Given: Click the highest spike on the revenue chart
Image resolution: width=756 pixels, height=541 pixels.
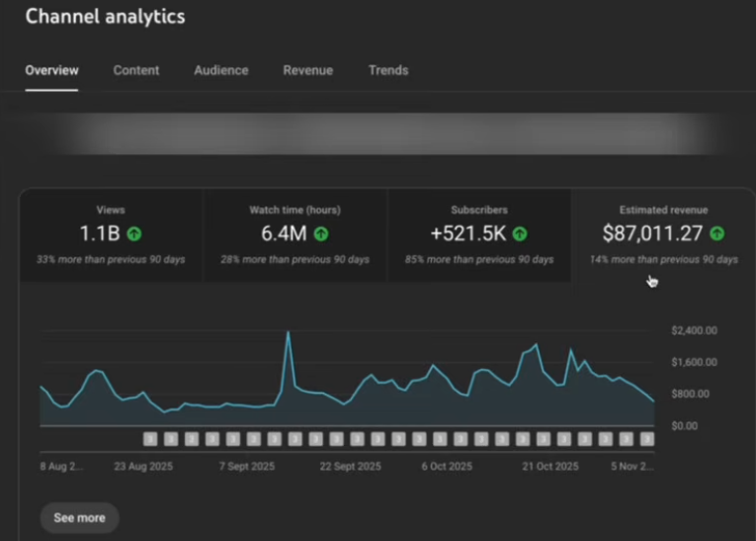Looking at the screenshot, I should click(289, 333).
